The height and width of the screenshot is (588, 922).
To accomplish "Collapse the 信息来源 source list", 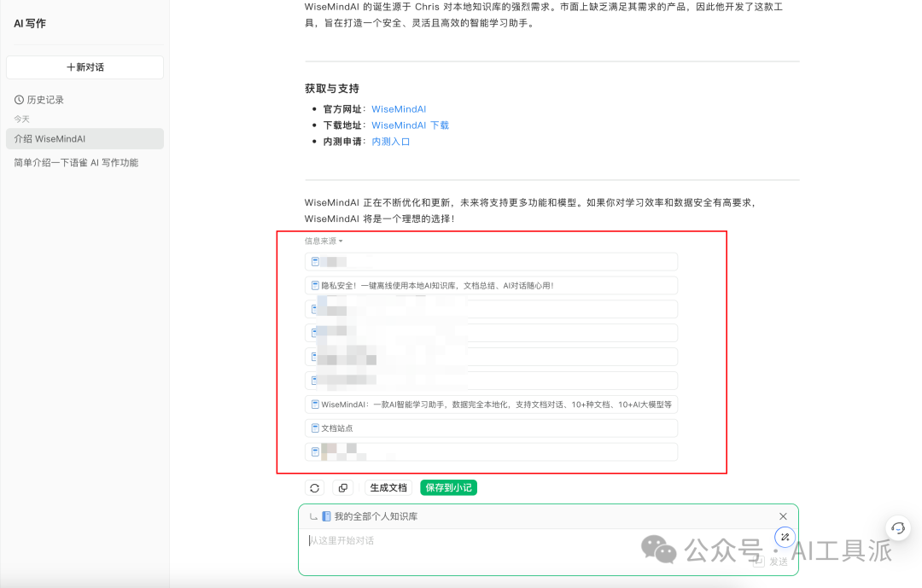I will click(324, 241).
